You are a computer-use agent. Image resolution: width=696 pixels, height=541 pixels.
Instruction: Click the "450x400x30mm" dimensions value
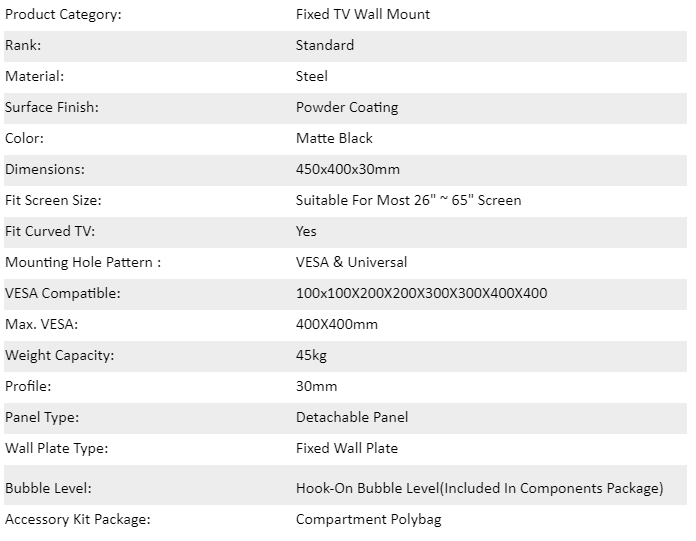pyautogui.click(x=348, y=169)
